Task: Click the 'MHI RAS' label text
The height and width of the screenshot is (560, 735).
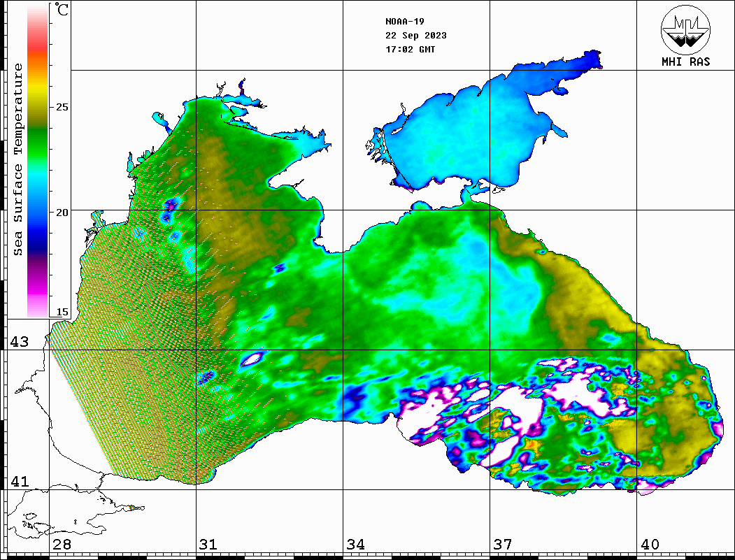Action: 685,62
